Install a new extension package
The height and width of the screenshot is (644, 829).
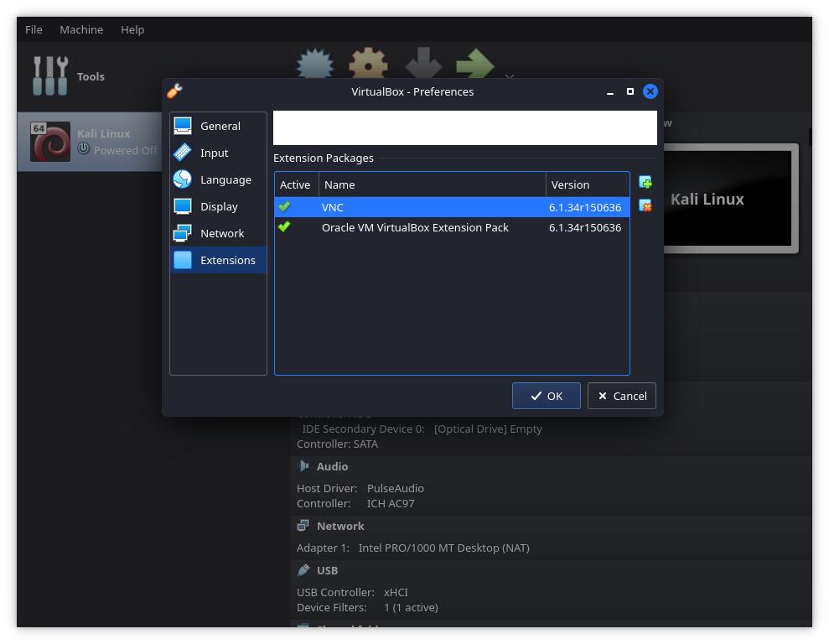[x=645, y=182]
